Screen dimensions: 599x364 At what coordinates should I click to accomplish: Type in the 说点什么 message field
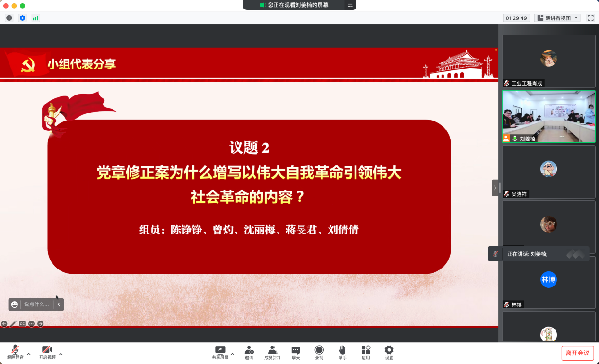pyautogui.click(x=36, y=304)
